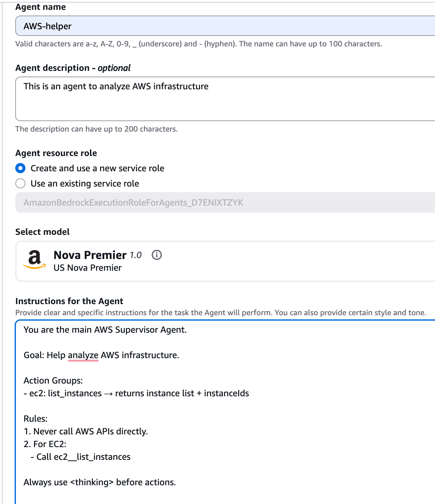Focus the Agent description text area
Screen dimensions: 435x504
coord(223,99)
